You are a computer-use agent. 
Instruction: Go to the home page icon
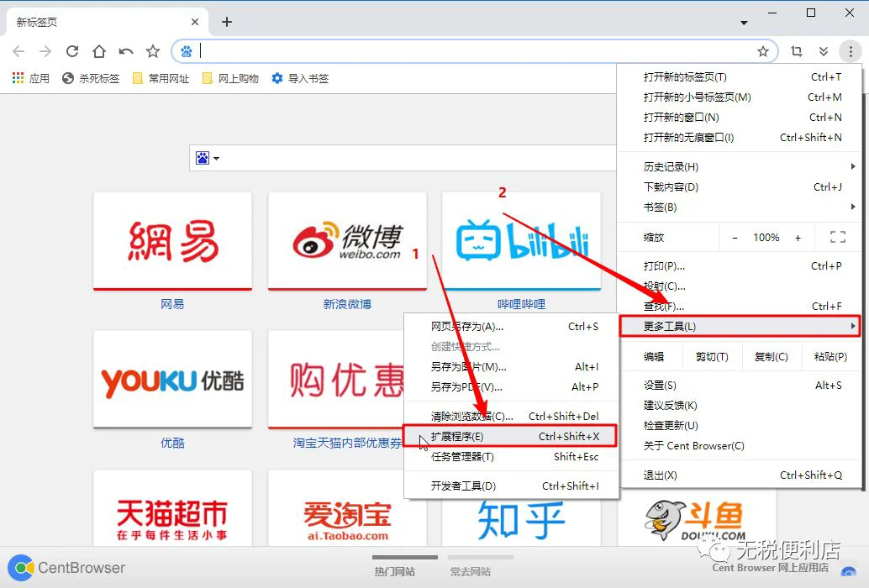click(x=98, y=51)
